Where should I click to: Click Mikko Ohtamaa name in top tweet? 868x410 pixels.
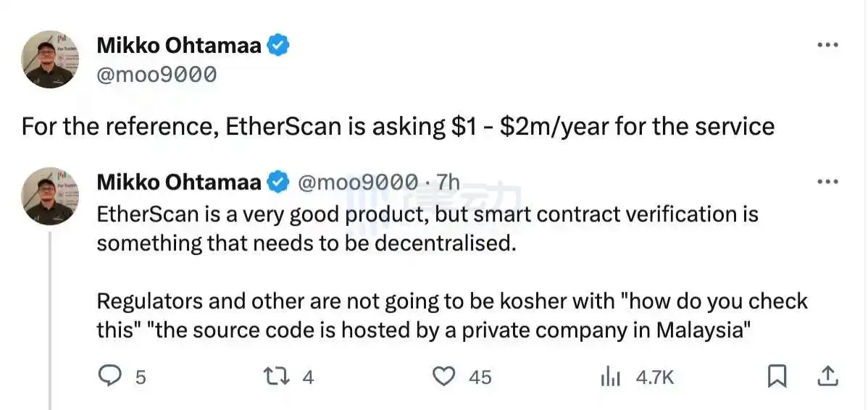pyautogui.click(x=180, y=46)
